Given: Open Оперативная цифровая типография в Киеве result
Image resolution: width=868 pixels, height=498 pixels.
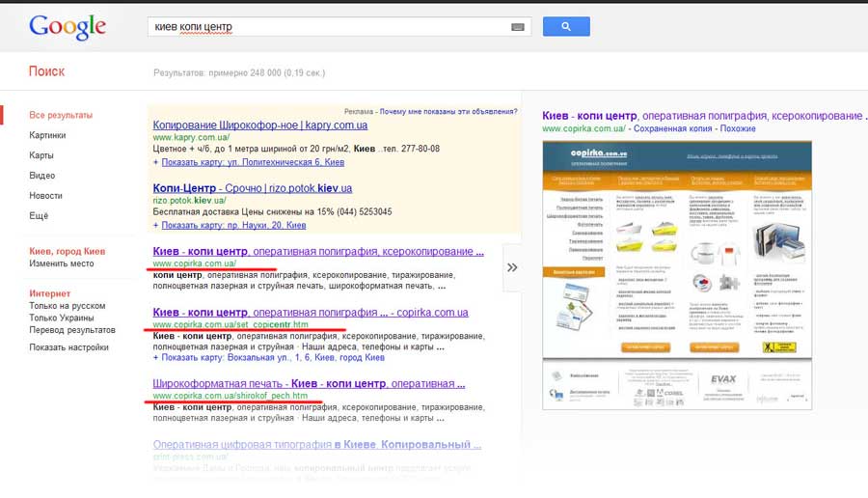Looking at the screenshot, I should coord(317,444).
